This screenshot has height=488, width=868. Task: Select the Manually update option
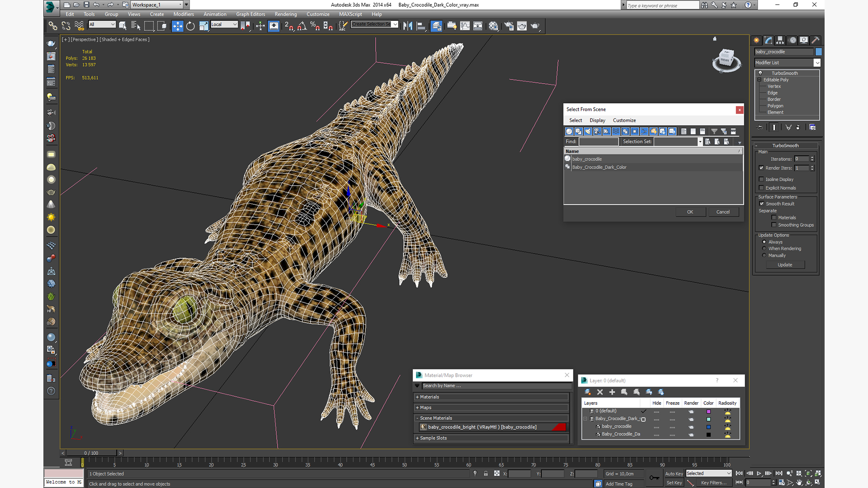[x=764, y=255]
